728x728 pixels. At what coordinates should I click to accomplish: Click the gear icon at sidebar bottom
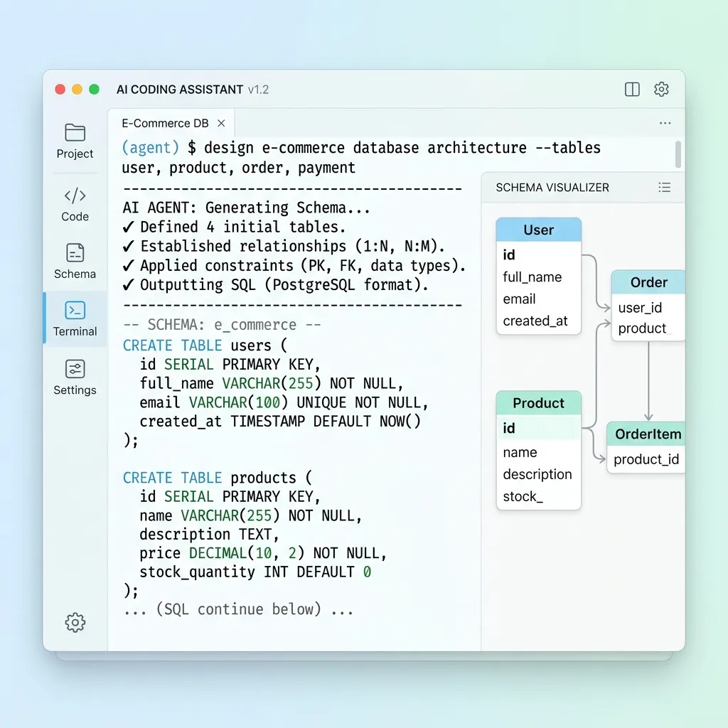(75, 622)
